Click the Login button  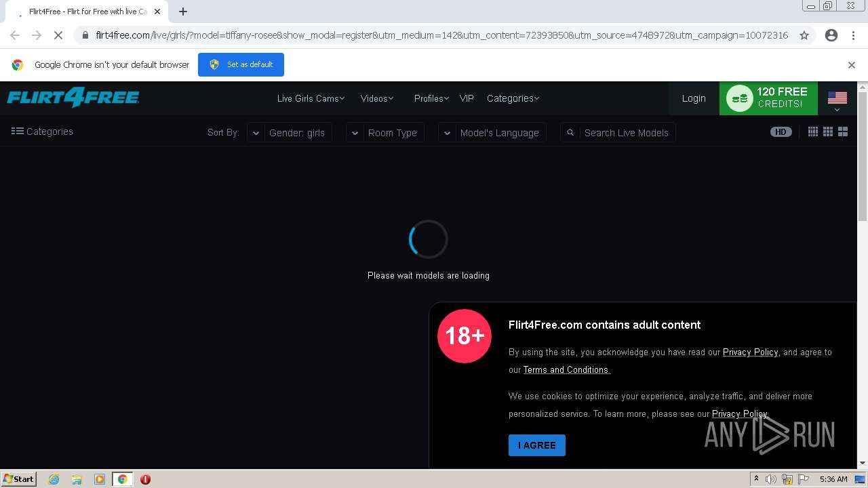click(x=694, y=98)
